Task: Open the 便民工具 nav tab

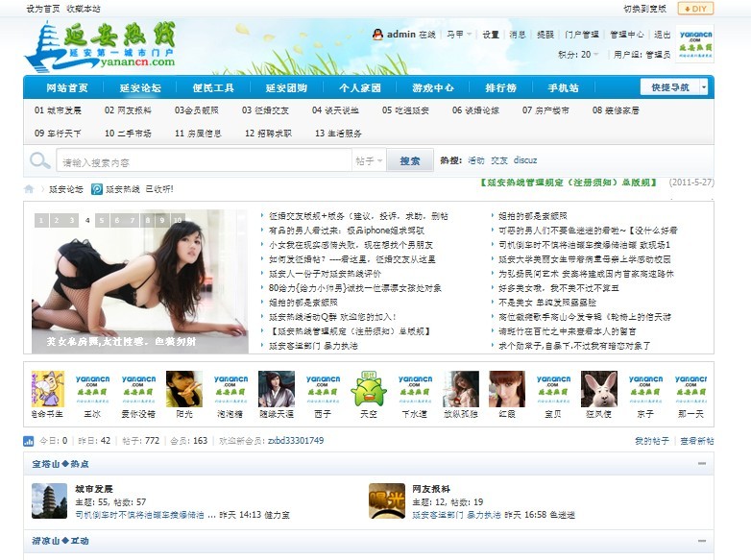Action: [213, 88]
